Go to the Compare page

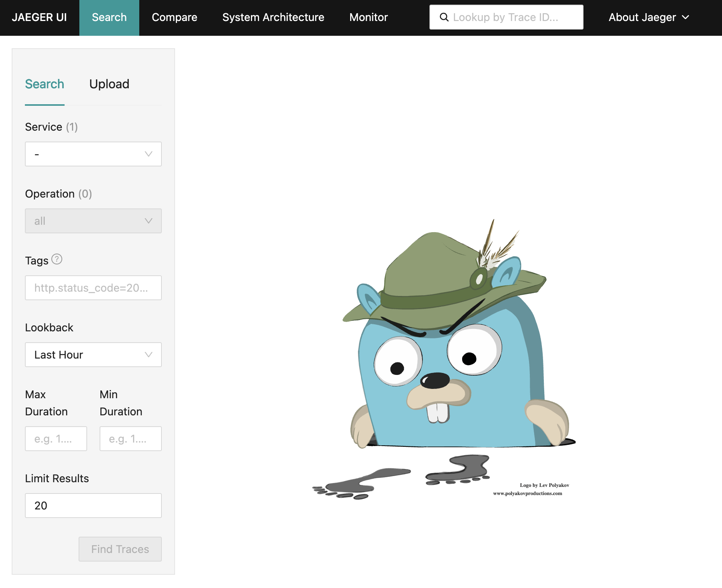coord(174,17)
